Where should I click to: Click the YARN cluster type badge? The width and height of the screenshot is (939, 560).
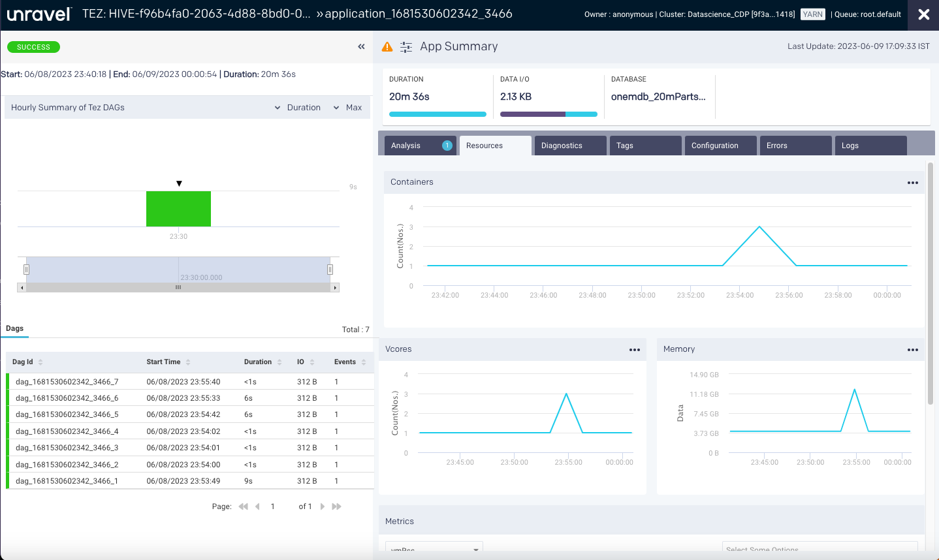tap(813, 14)
